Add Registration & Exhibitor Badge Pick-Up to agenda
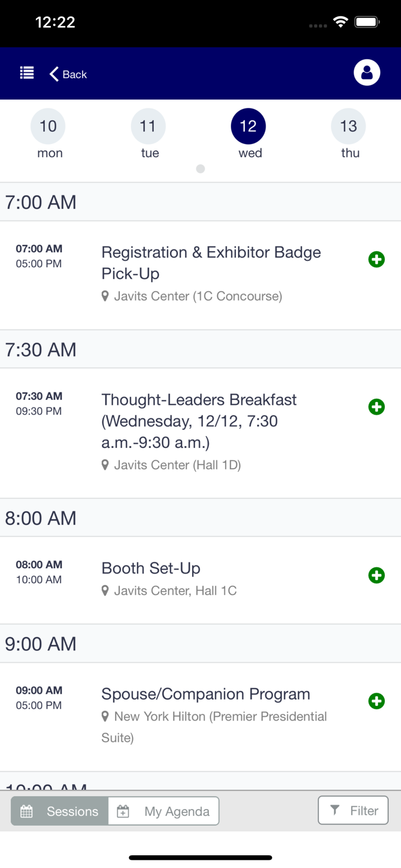The image size is (401, 868). (x=377, y=259)
